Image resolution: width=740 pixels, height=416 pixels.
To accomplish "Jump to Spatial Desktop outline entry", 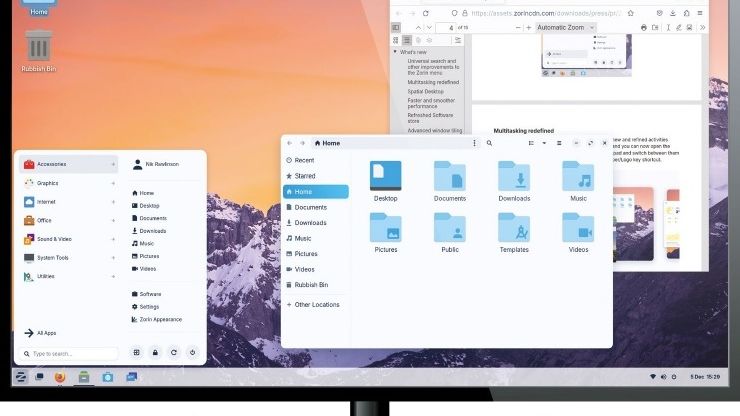I will [x=425, y=92].
